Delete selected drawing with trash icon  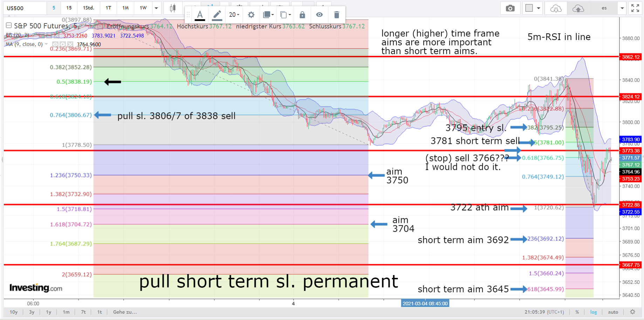(336, 15)
